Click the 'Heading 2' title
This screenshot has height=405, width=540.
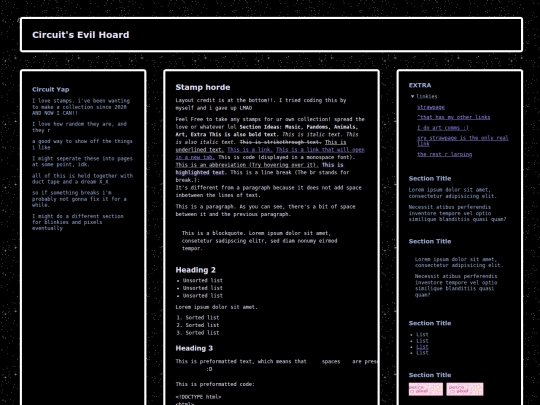point(196,270)
